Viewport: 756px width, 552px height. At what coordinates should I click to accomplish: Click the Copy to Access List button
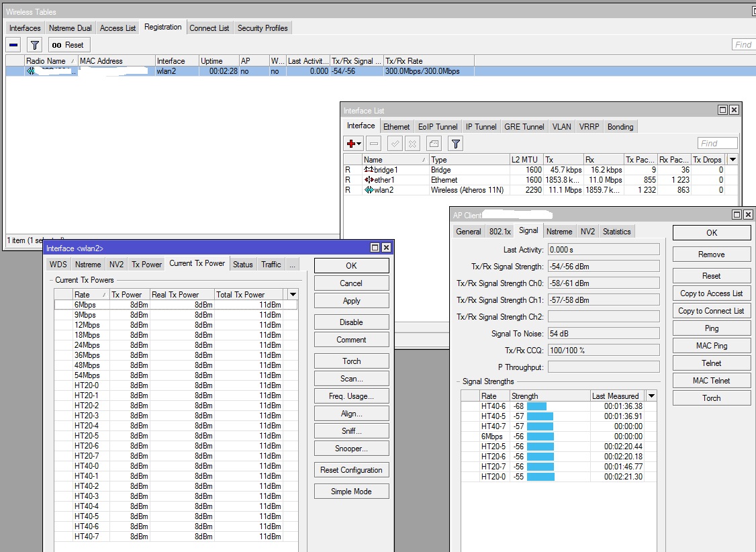pos(711,293)
